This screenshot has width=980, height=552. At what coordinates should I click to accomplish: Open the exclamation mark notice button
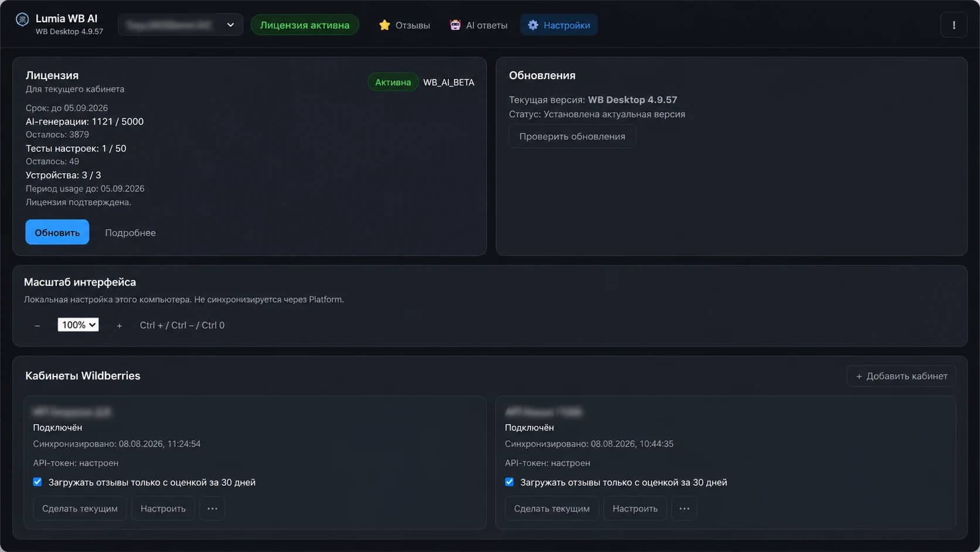(954, 25)
